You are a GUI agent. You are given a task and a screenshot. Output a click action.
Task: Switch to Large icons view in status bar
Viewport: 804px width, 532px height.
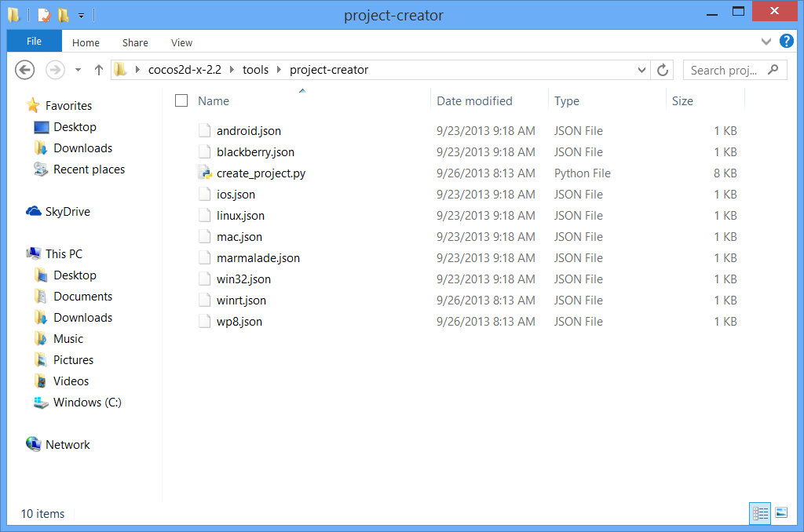(781, 512)
